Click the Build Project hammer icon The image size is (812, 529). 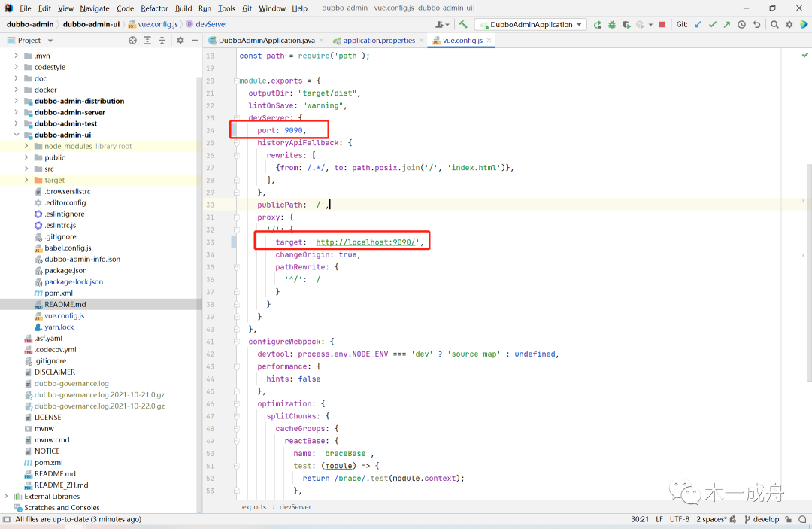(x=463, y=24)
